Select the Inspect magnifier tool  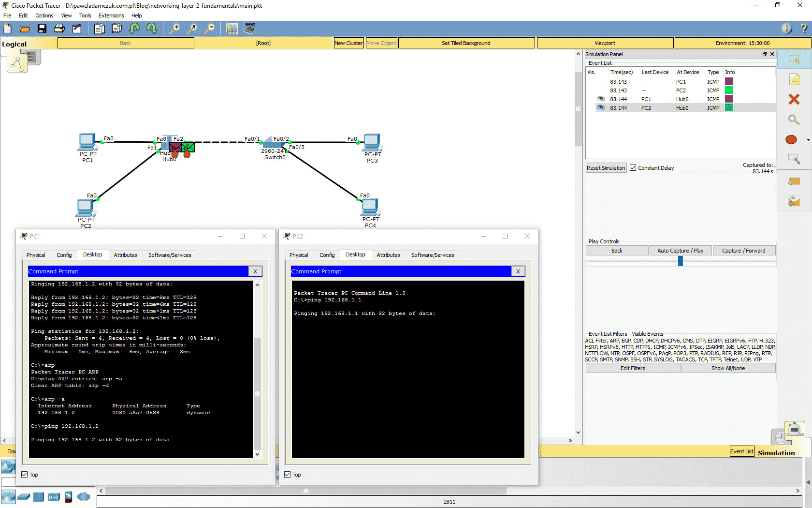pos(794,120)
